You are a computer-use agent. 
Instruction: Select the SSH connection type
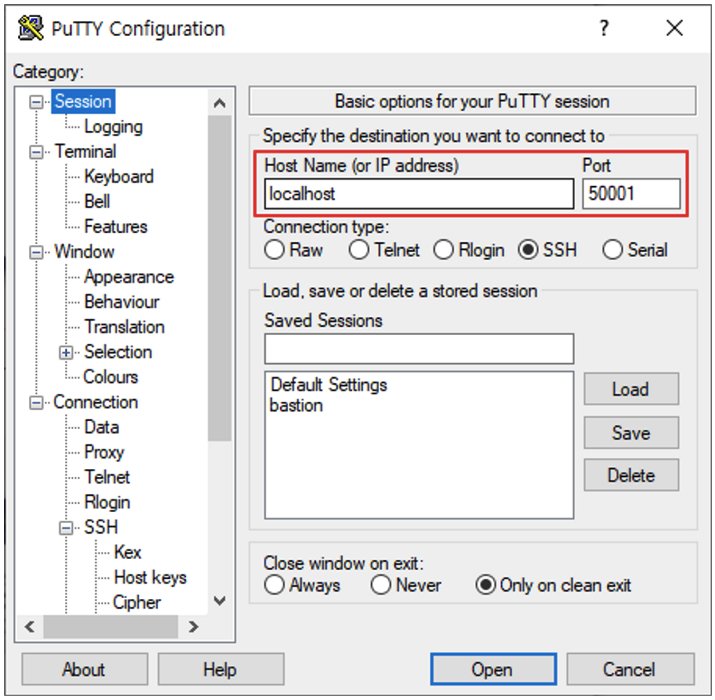pyautogui.click(x=529, y=250)
